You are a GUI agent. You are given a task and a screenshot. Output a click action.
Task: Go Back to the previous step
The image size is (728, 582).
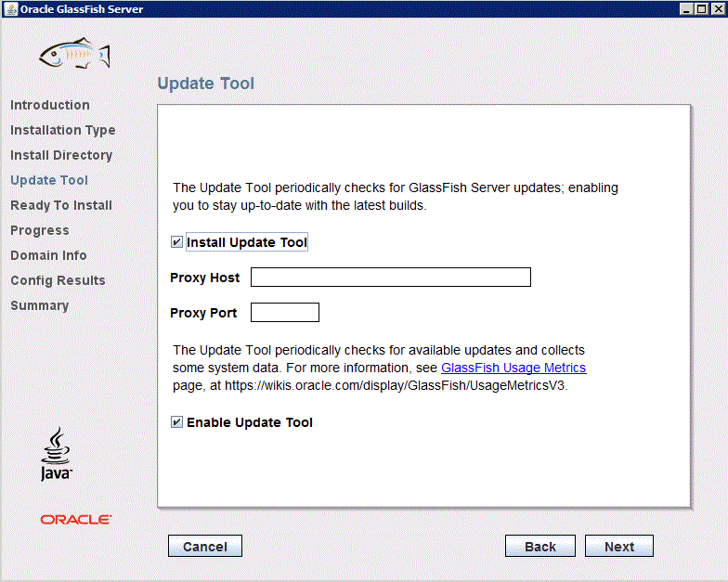pyautogui.click(x=540, y=546)
